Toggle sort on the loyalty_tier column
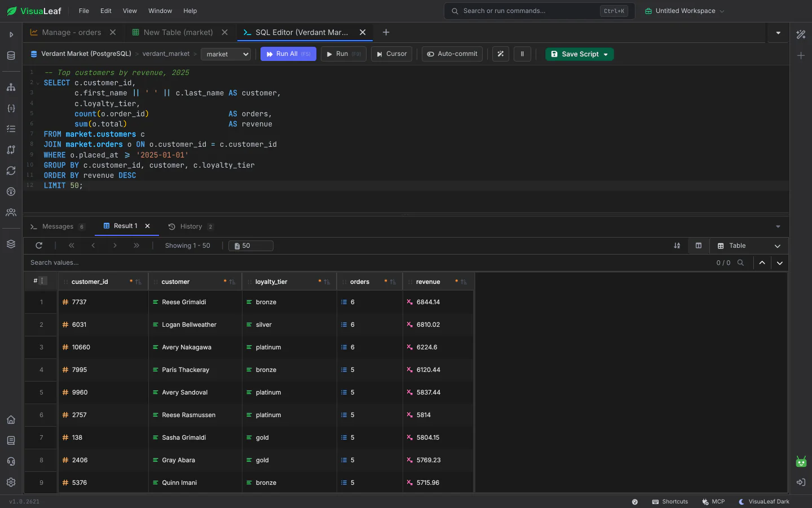Image resolution: width=812 pixels, height=508 pixels. pyautogui.click(x=326, y=282)
